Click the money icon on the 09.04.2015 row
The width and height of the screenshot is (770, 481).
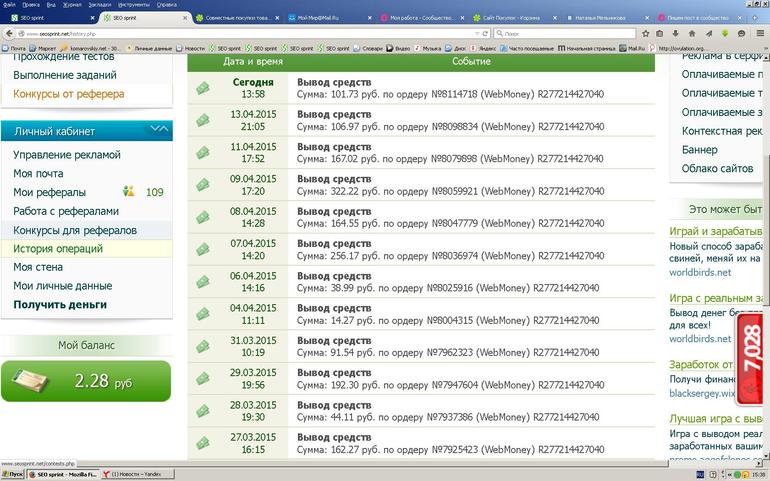pyautogui.click(x=203, y=185)
